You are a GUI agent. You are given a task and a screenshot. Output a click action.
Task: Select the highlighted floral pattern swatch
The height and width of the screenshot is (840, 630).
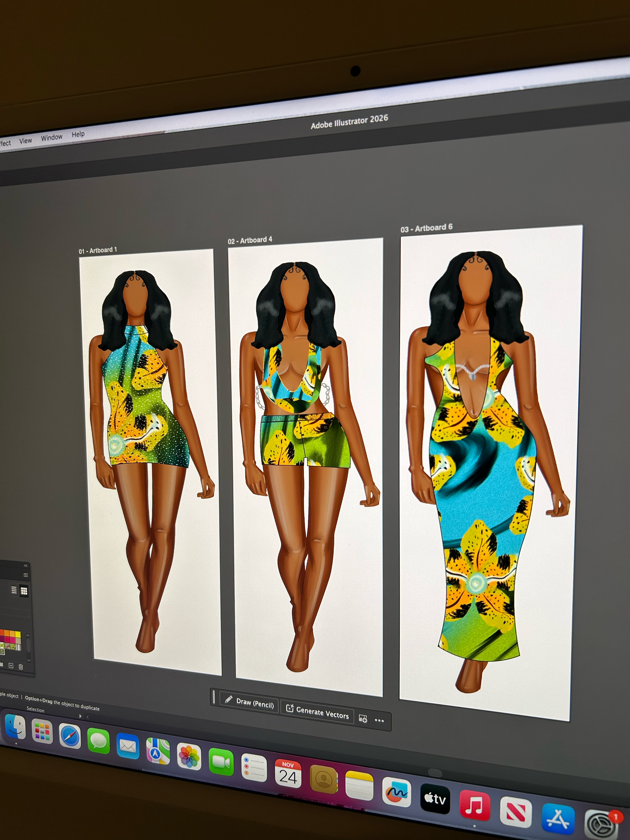point(2,652)
